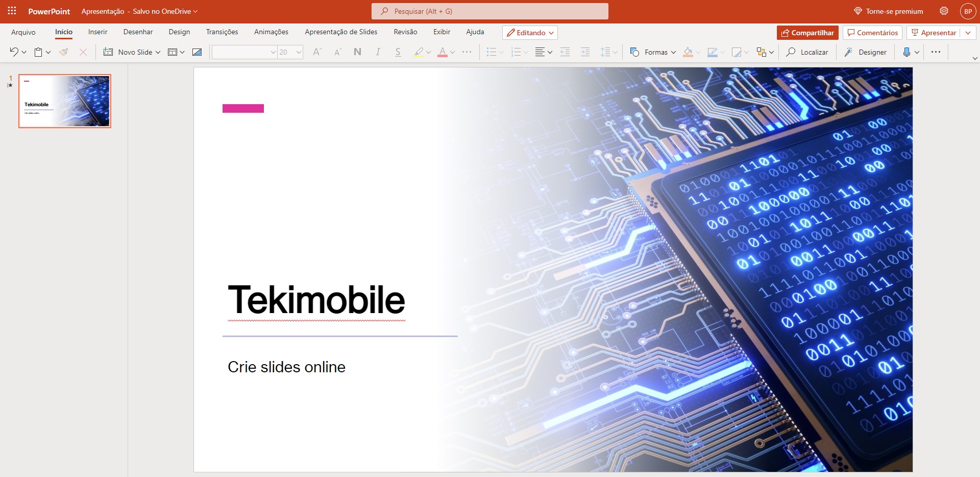Image resolution: width=980 pixels, height=477 pixels.
Task: Open the slide layout icon
Action: coord(173,52)
